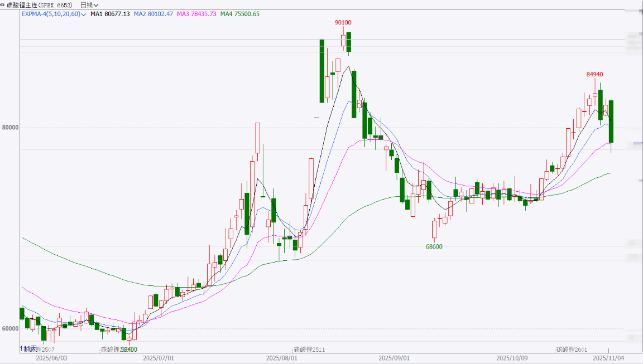Click the 2025/07/01 date on time axis
643x364 pixels.
coord(159,358)
